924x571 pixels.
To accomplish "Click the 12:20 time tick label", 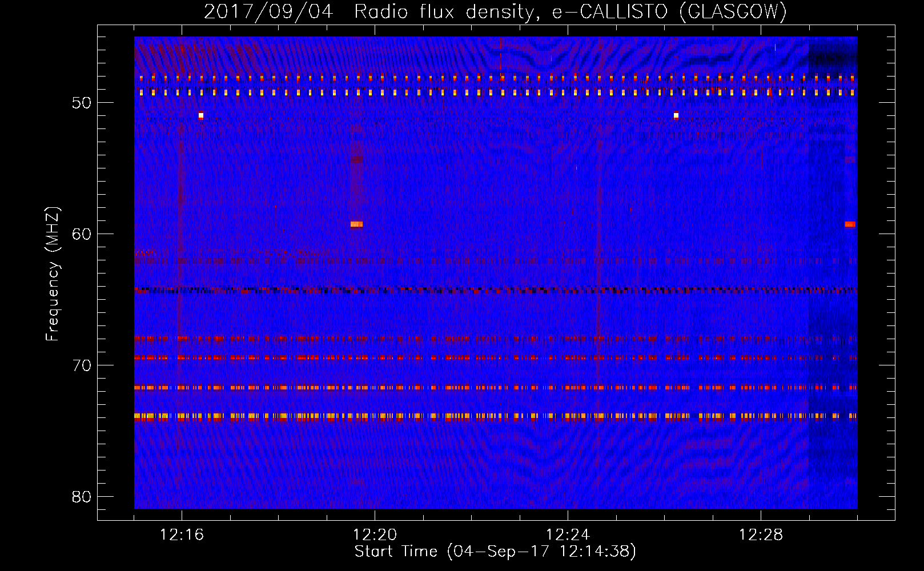I will [375, 535].
